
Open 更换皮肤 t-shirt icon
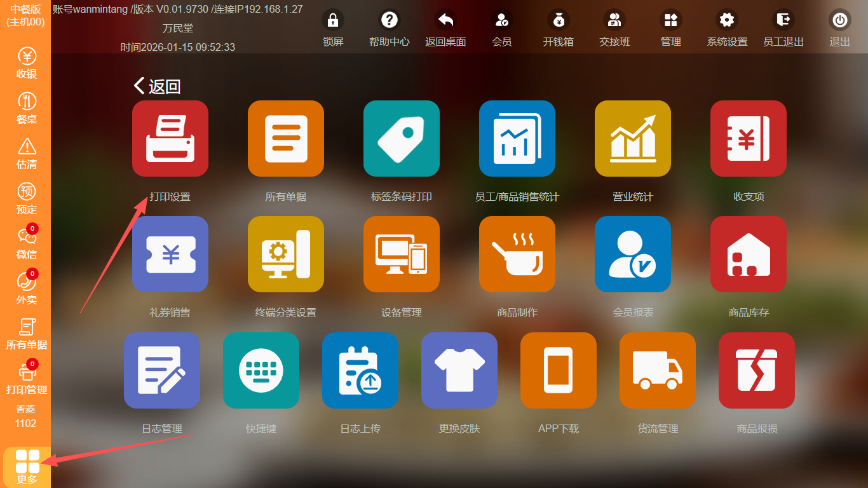tap(459, 370)
